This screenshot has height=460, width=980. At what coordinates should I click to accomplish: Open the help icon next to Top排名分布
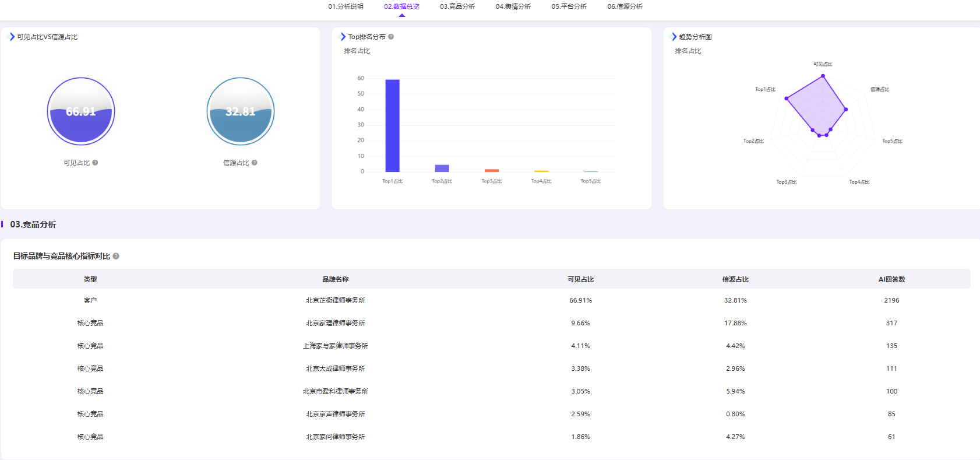(391, 37)
